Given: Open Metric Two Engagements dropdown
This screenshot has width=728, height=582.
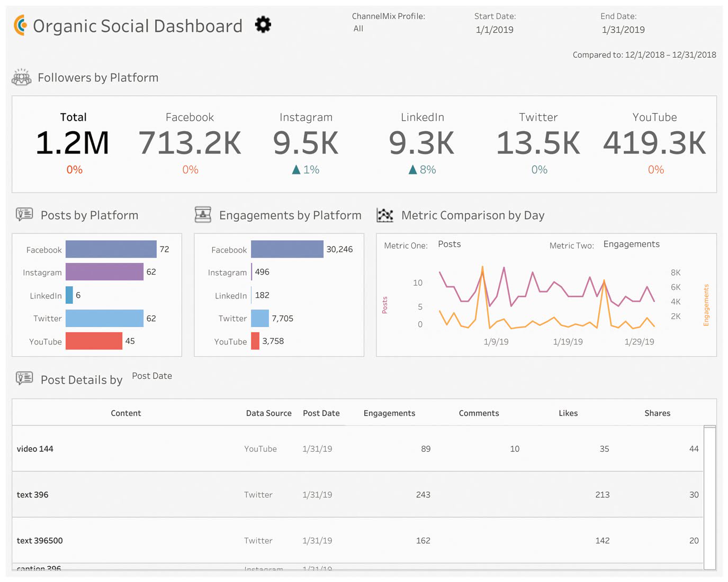Looking at the screenshot, I should point(631,244).
